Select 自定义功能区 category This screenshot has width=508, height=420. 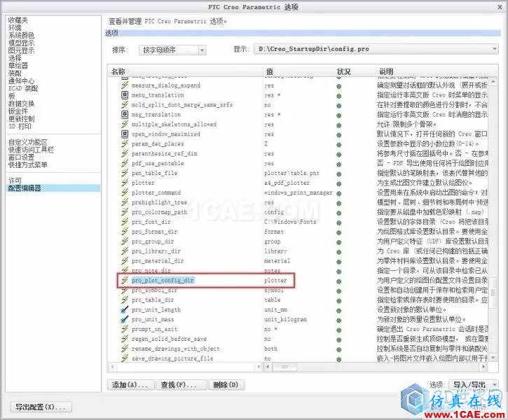point(28,142)
